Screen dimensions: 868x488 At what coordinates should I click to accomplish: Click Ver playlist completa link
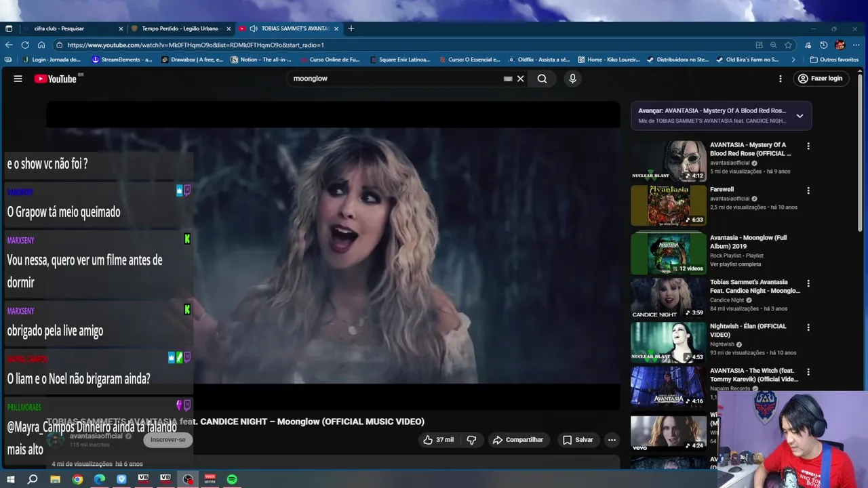pyautogui.click(x=736, y=264)
